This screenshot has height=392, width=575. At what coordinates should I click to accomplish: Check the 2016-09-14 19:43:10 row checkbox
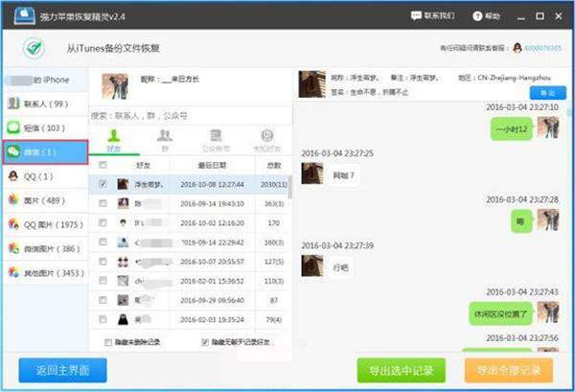[x=103, y=203]
